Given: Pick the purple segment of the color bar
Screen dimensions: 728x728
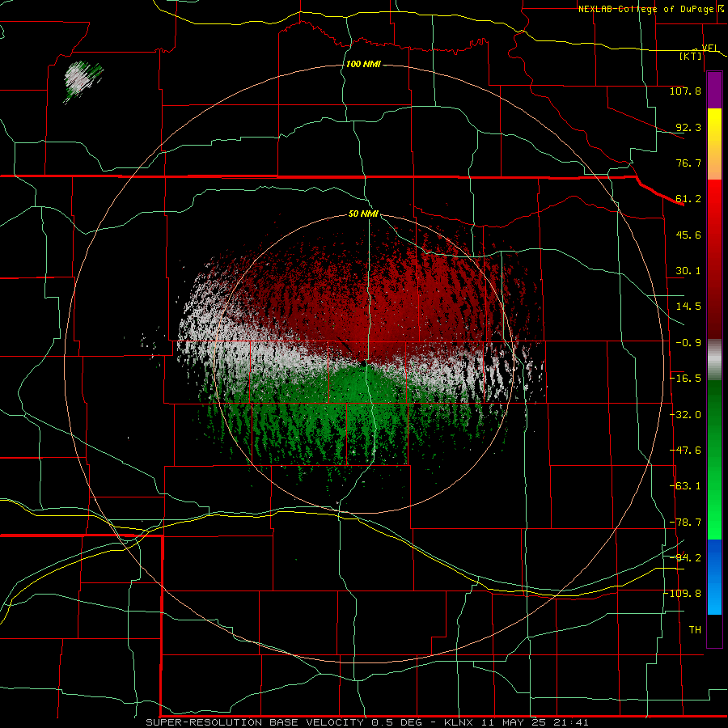Looking at the screenshot, I should coord(714,91).
